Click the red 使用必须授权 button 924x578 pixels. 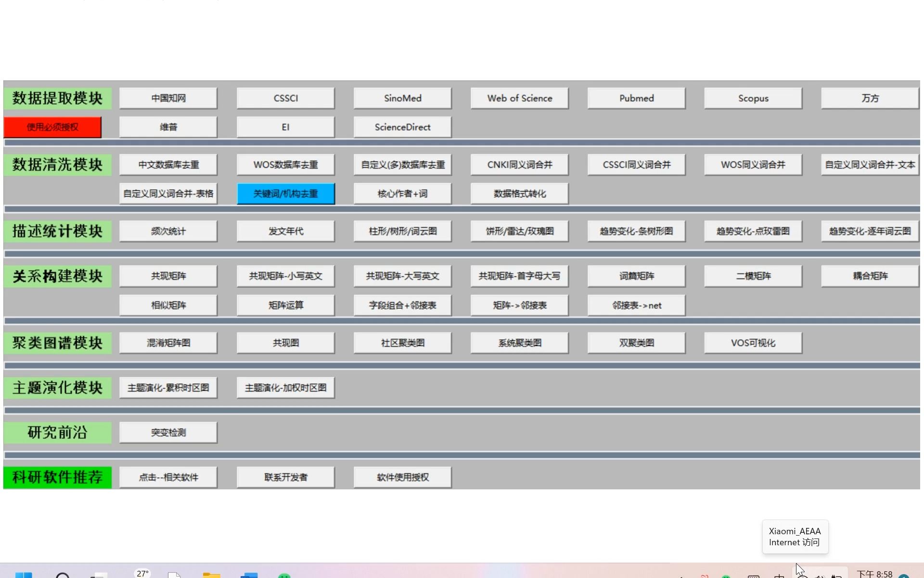click(52, 127)
